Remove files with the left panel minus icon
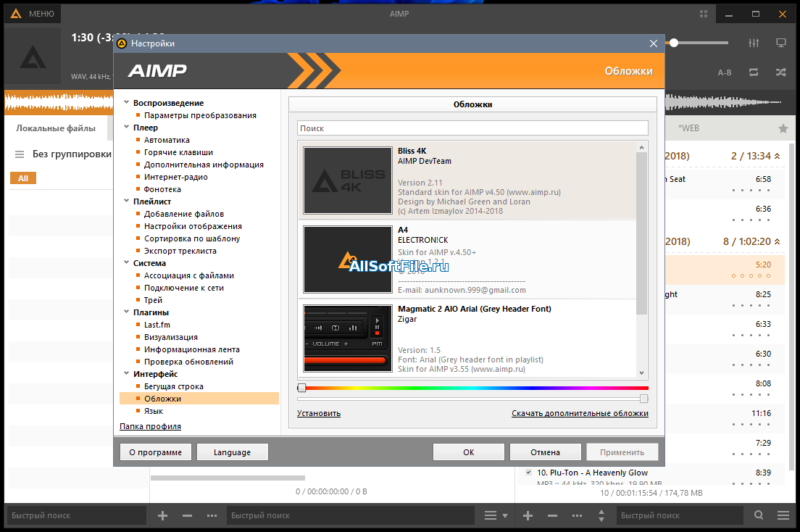800x532 pixels. 187,515
